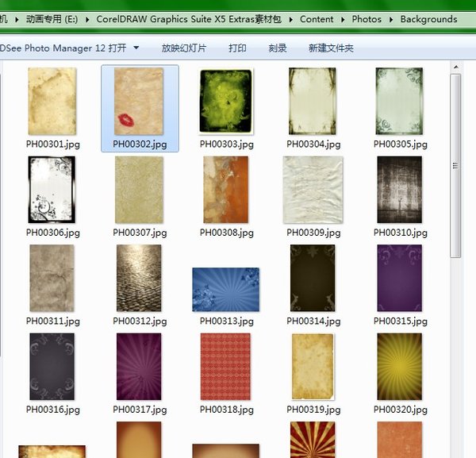Expand the arrow after Content in address bar
Screen dimensions: 476x458
[343, 19]
